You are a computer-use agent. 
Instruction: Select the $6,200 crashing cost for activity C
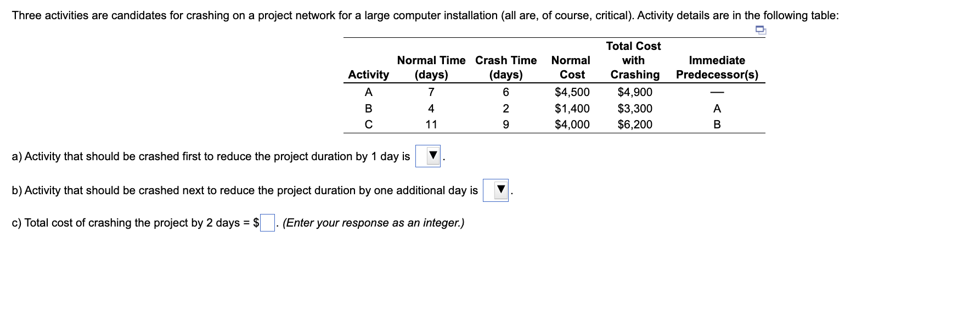point(634,124)
